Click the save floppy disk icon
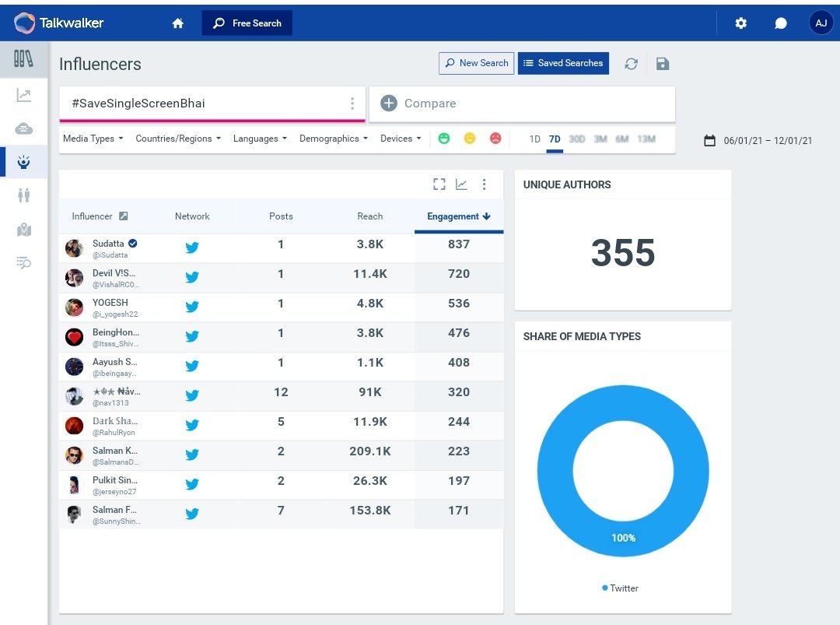Viewport: 840px width, 625px height. point(663,64)
